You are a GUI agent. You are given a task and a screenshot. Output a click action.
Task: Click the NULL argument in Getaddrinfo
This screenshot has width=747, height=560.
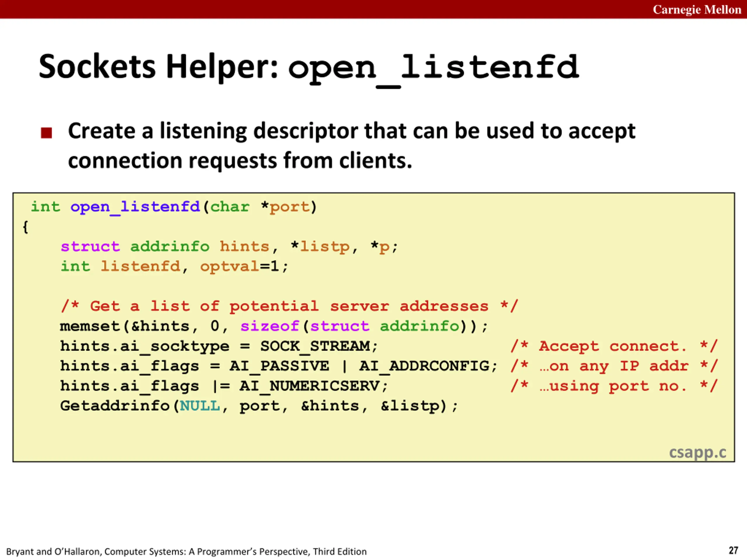(x=200, y=406)
